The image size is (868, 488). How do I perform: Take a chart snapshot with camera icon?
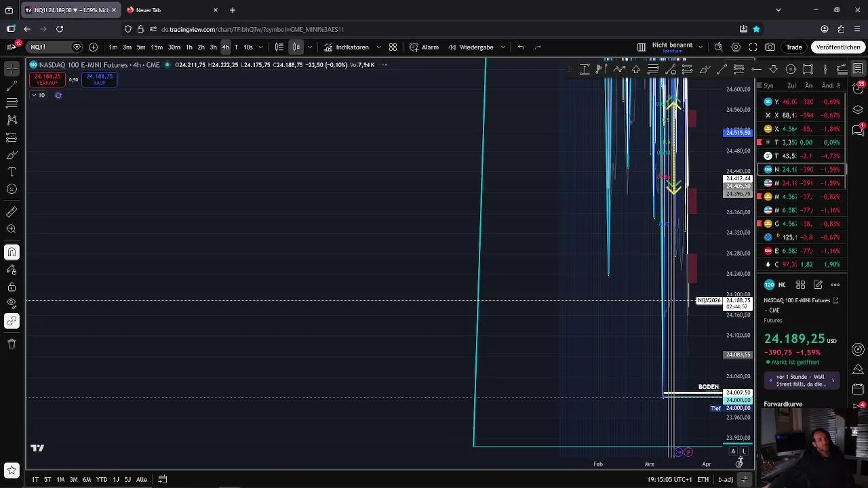point(770,47)
